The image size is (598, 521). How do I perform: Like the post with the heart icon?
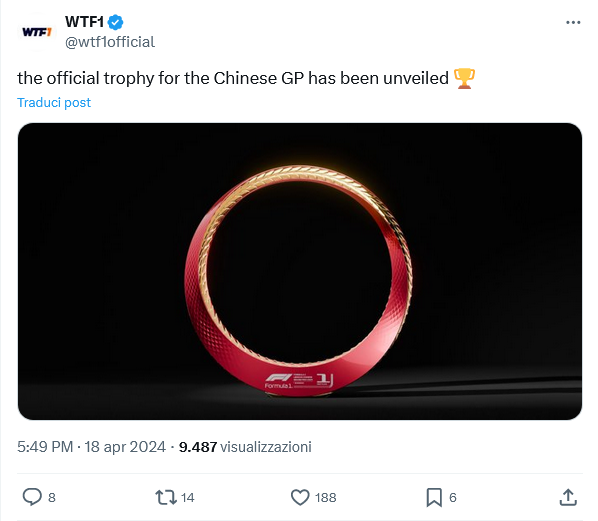(x=300, y=497)
